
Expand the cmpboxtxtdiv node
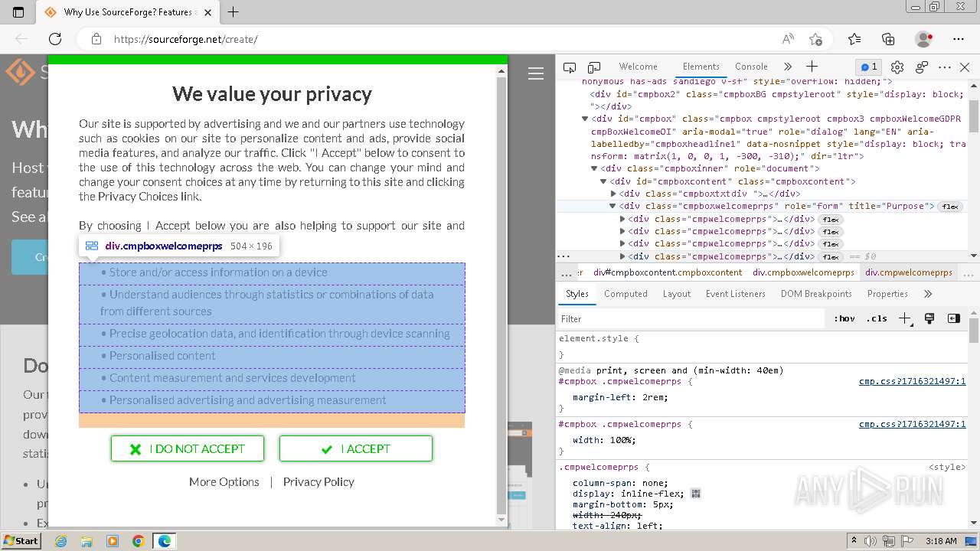click(612, 194)
